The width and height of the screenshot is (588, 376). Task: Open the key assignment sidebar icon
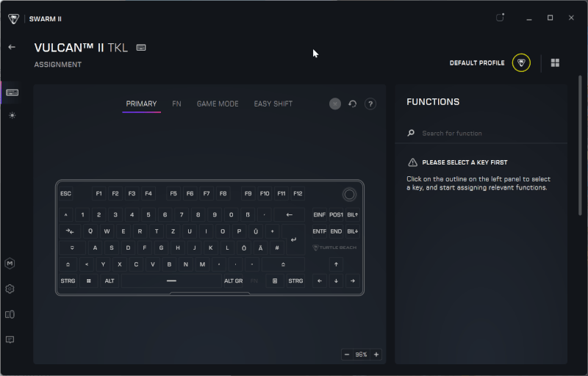pos(12,93)
